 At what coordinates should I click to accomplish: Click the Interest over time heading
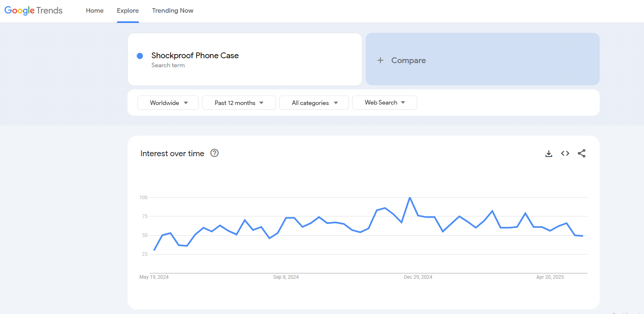172,153
